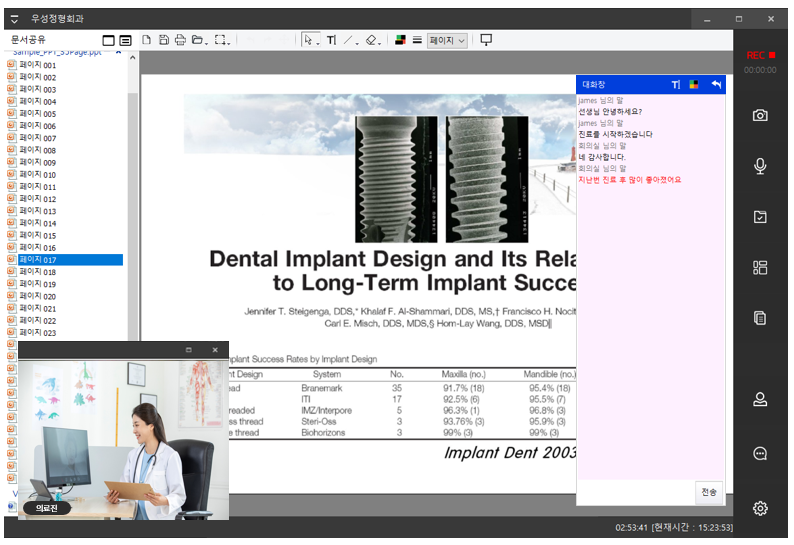Click the camera capture icon in right sidebar
This screenshot has width=794, height=545.
[x=760, y=116]
